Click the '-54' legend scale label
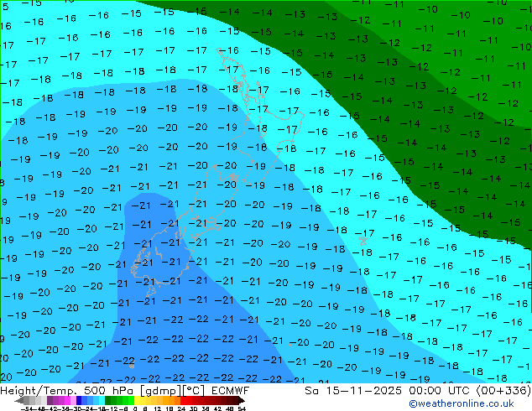Screen dimensions: 532x411 point(27,409)
